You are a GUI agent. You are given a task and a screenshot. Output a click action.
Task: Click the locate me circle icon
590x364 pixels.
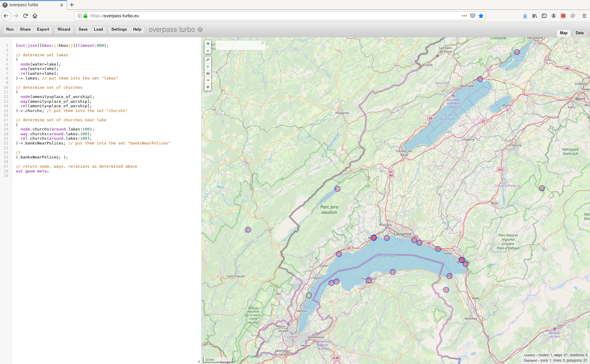(x=208, y=67)
